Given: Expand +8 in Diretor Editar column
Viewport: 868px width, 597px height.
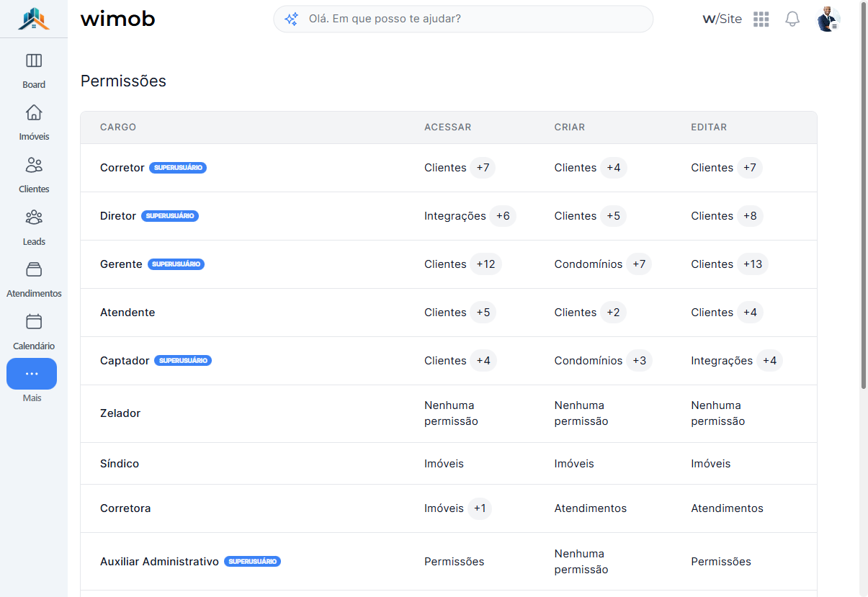Looking at the screenshot, I should tap(750, 216).
